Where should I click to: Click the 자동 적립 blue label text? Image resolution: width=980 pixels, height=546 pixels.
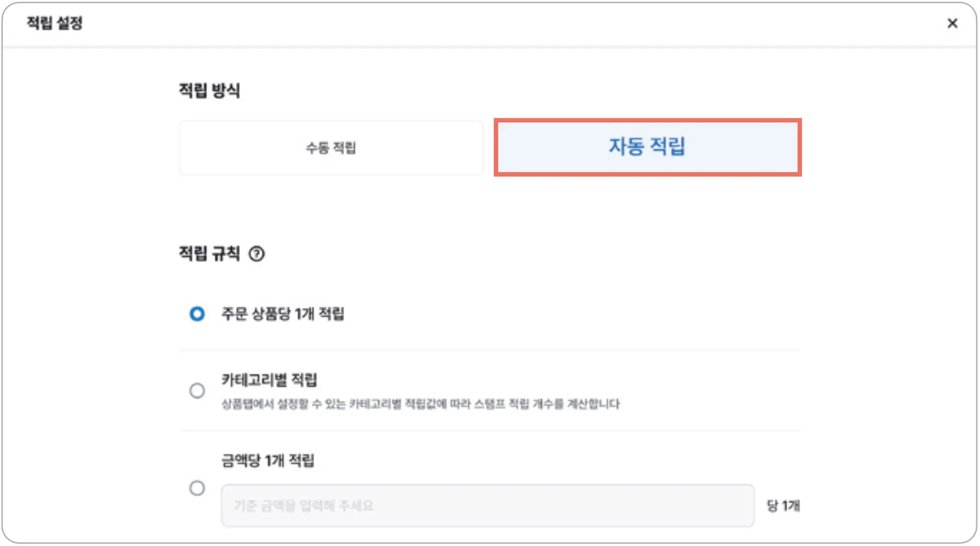pyautogui.click(x=647, y=146)
